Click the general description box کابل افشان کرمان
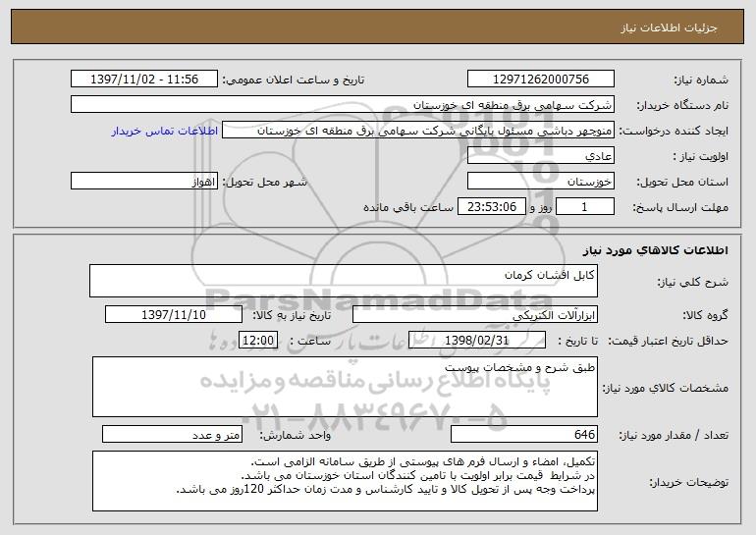The image size is (756, 535). coord(344,281)
